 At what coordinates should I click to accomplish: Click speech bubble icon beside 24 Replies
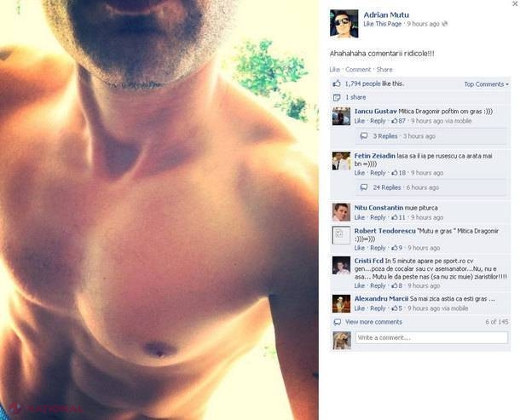click(364, 187)
